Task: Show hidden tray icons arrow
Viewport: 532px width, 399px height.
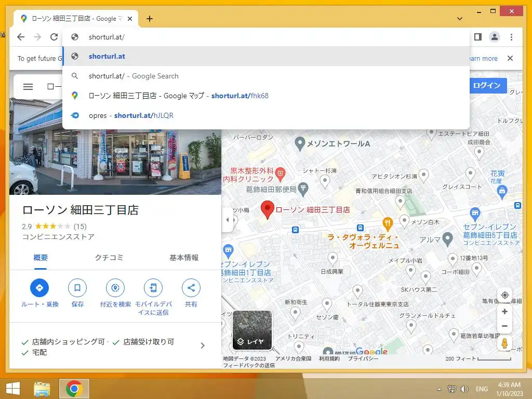Action: [x=439, y=389]
